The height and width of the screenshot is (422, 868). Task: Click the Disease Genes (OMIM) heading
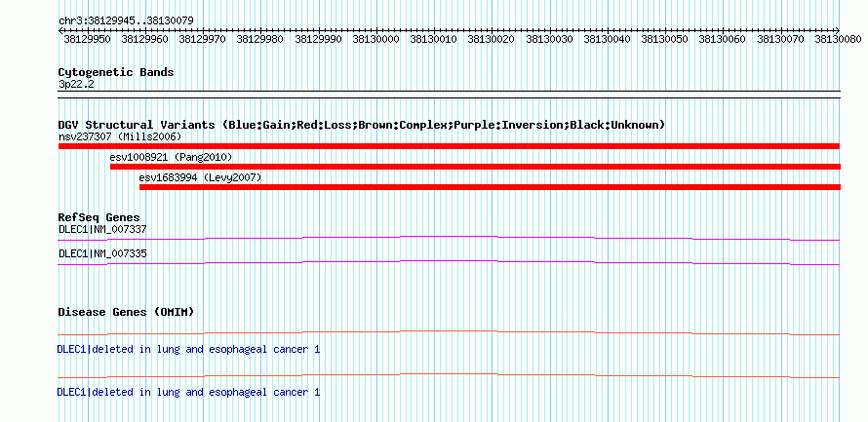coord(126,312)
